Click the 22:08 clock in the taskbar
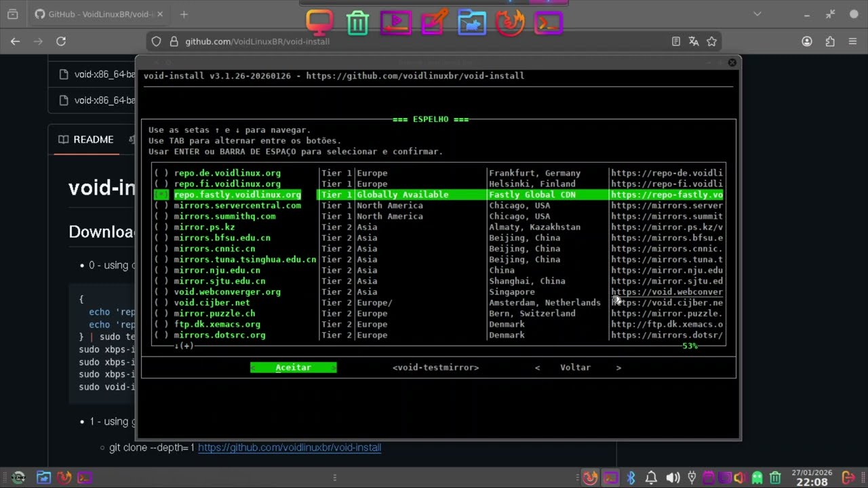 (811, 482)
